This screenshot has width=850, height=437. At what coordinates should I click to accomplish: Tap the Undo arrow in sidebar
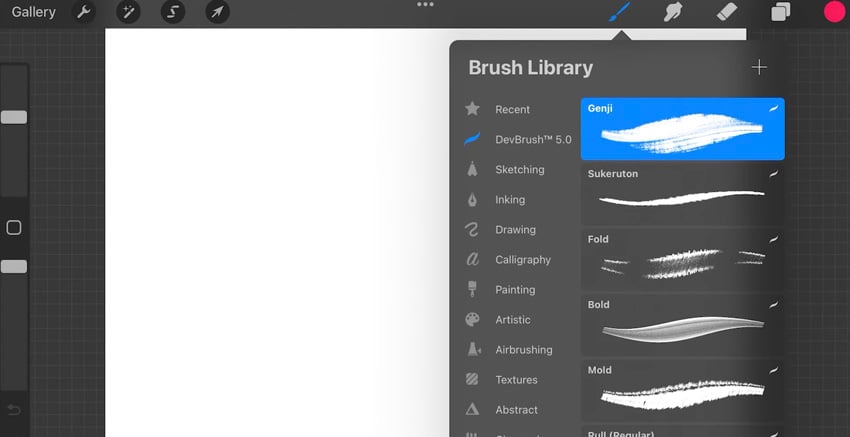coord(14,410)
